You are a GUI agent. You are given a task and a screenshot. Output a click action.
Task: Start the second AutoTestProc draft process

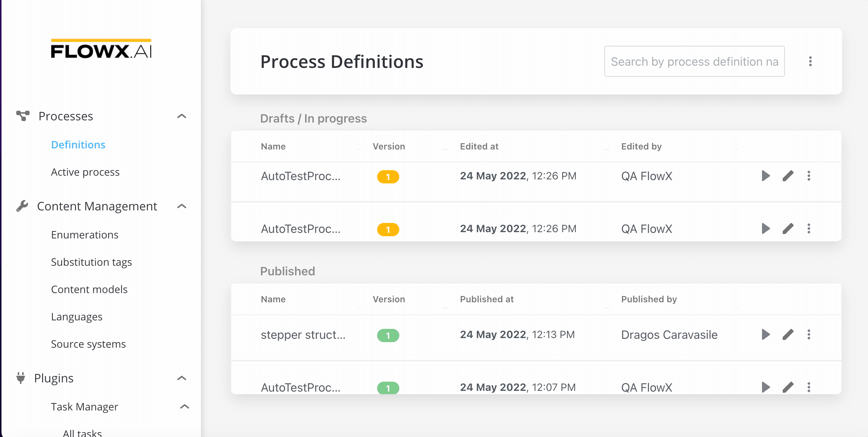tap(766, 228)
